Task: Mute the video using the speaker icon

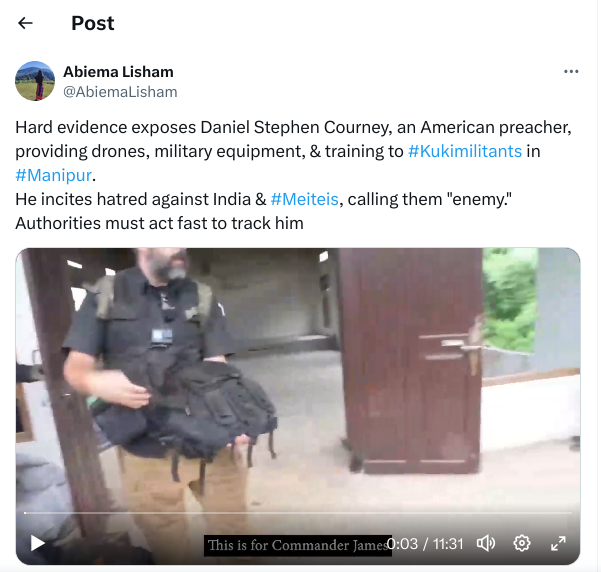Action: pos(485,543)
